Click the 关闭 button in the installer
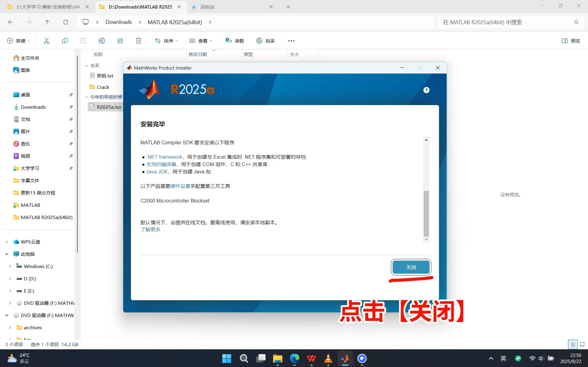Viewport: 588px width, 367px height. tap(411, 267)
